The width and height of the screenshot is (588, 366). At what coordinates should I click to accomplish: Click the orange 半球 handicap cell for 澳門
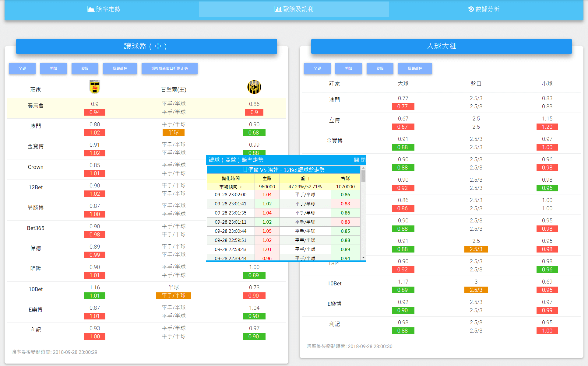click(x=174, y=133)
